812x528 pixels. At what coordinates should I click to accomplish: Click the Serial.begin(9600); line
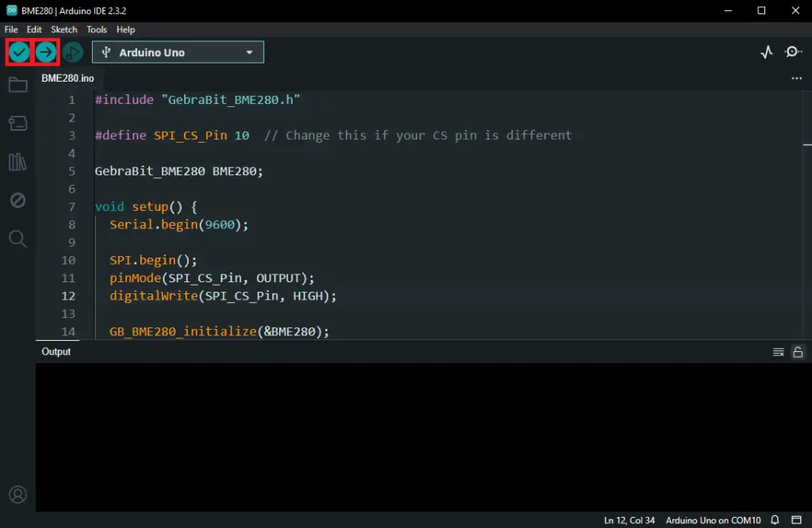click(178, 224)
